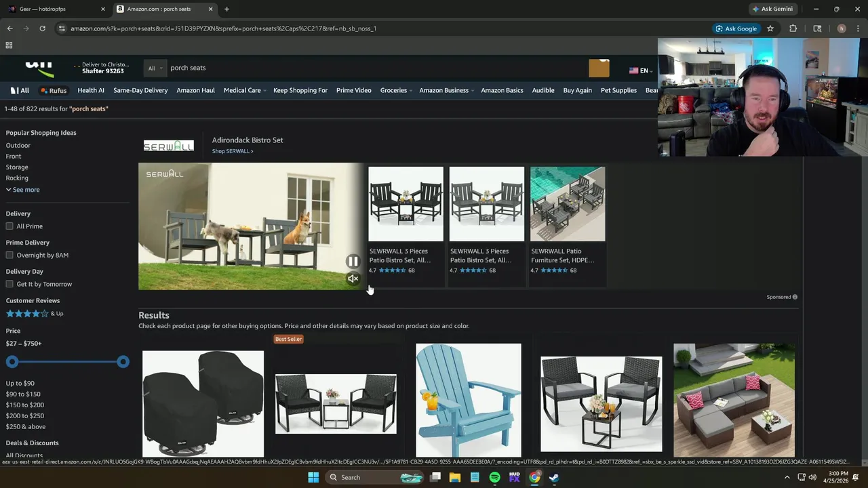Open the gray sectional sofa product image
Viewport: 868px width, 488px height.
(734, 400)
